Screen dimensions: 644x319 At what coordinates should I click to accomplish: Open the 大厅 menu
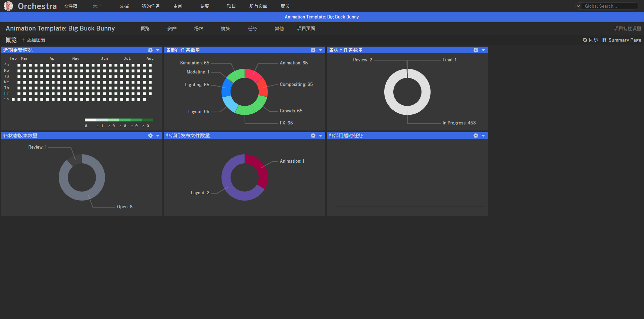[x=97, y=6]
